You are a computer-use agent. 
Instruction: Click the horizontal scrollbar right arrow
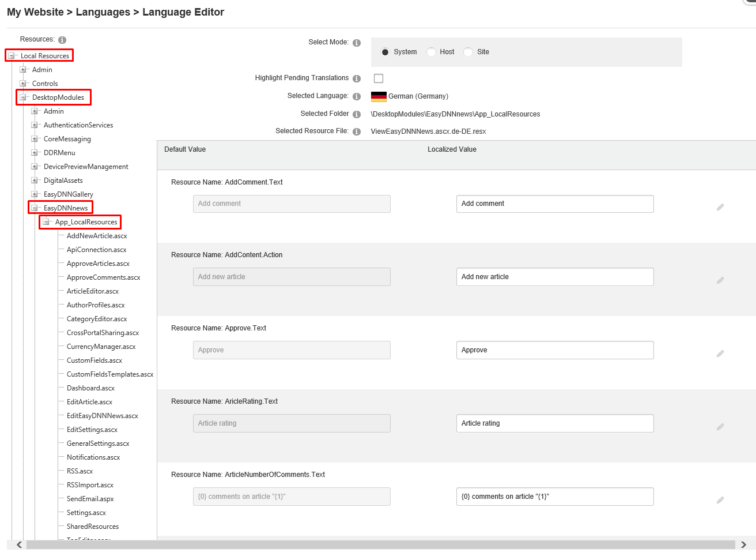coord(743,545)
